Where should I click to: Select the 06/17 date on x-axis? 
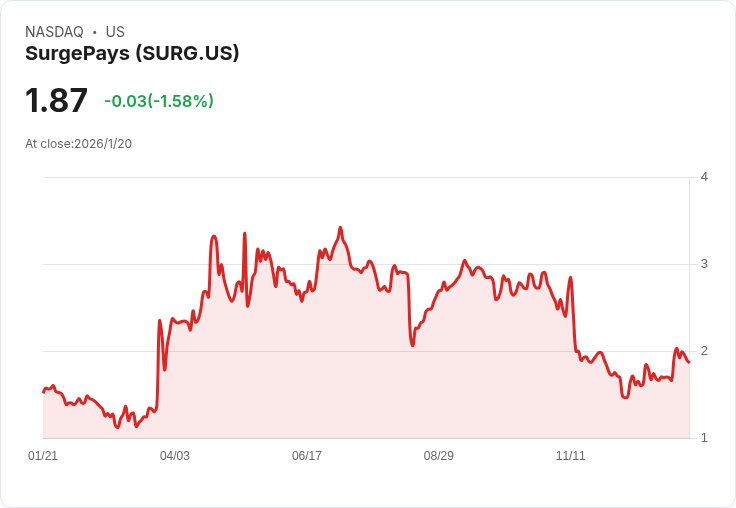coord(307,456)
